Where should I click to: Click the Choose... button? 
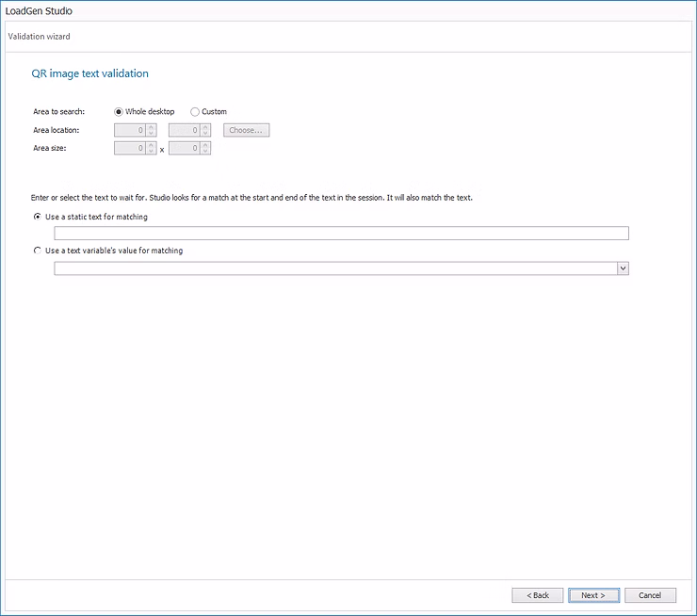(246, 130)
